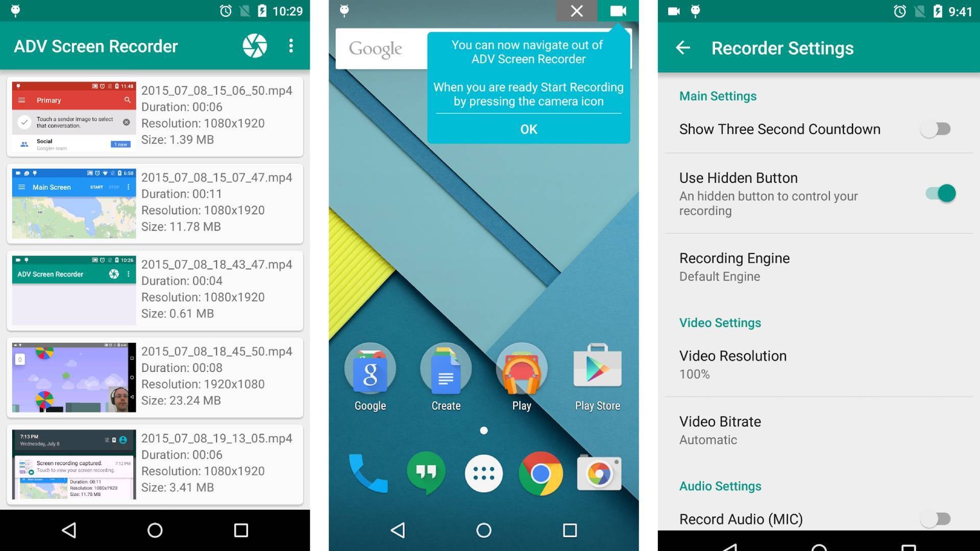
Task: Open the three-dot menu in ADV Screen Recorder
Action: tap(291, 45)
